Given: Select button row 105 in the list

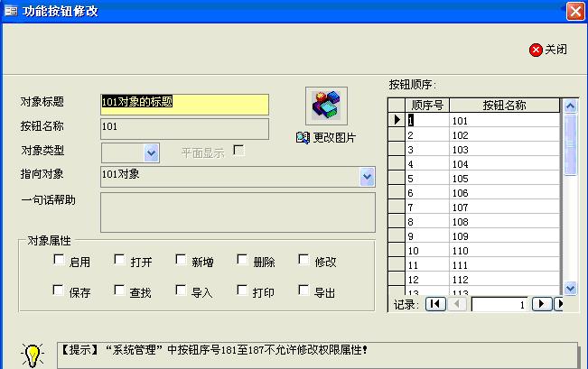Looking at the screenshot, I should coord(504,179).
